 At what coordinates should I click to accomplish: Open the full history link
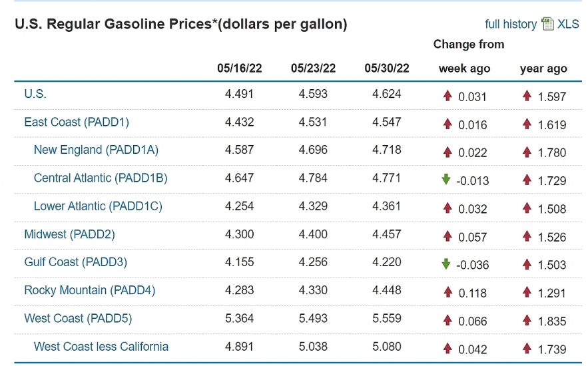[x=510, y=24]
